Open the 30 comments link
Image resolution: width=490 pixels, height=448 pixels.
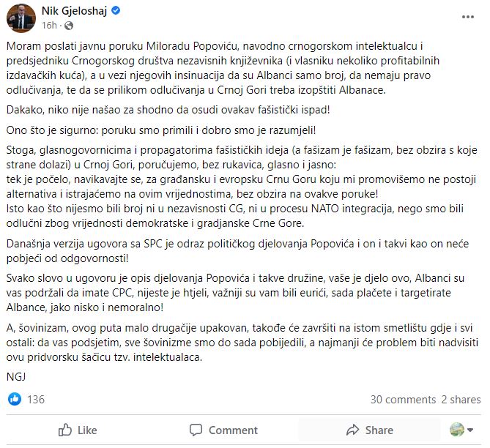tap(403, 400)
